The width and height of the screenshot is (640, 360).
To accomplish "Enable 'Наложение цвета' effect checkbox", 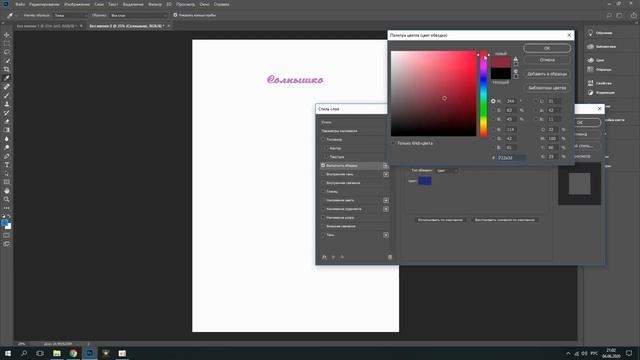I will (x=323, y=200).
